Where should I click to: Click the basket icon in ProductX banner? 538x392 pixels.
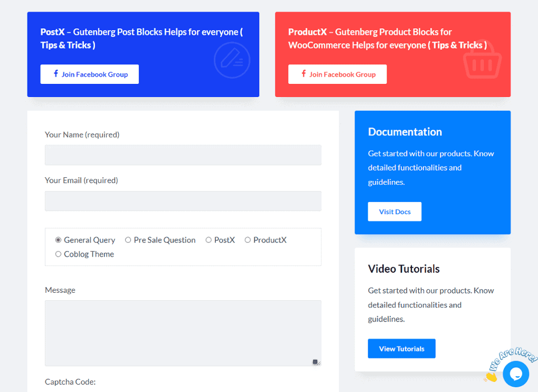pyautogui.click(x=482, y=61)
